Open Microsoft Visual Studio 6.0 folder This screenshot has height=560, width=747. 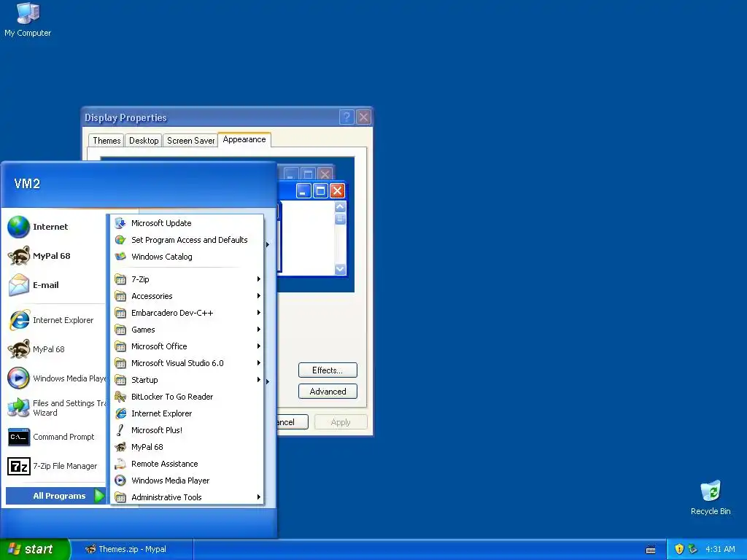(x=187, y=363)
